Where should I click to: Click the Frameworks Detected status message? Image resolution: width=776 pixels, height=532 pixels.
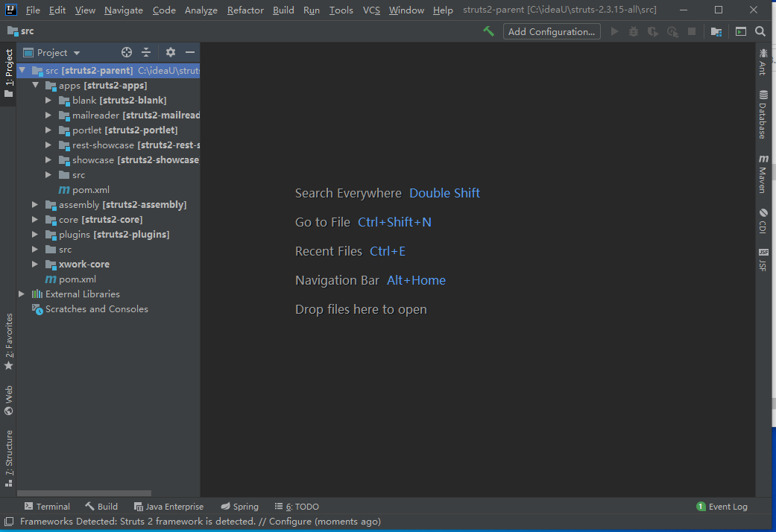pos(201,521)
